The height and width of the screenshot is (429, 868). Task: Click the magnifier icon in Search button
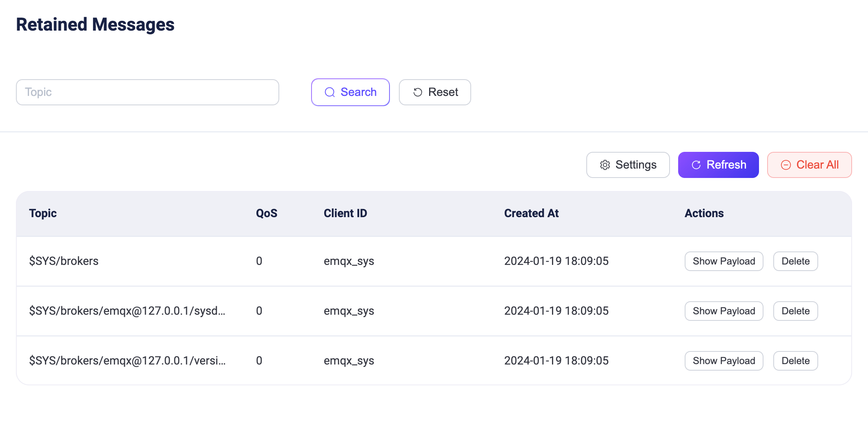click(329, 92)
